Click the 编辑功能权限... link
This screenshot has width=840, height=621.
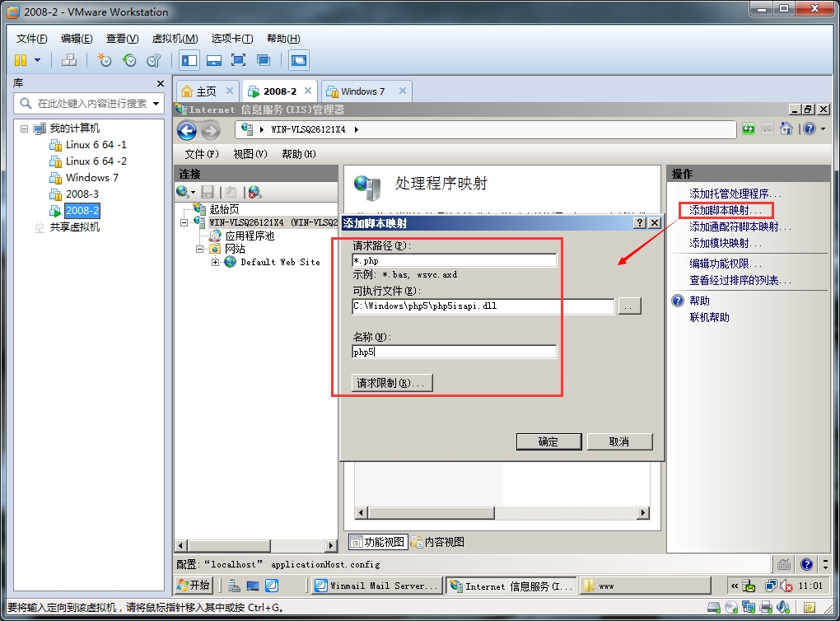pos(726,264)
